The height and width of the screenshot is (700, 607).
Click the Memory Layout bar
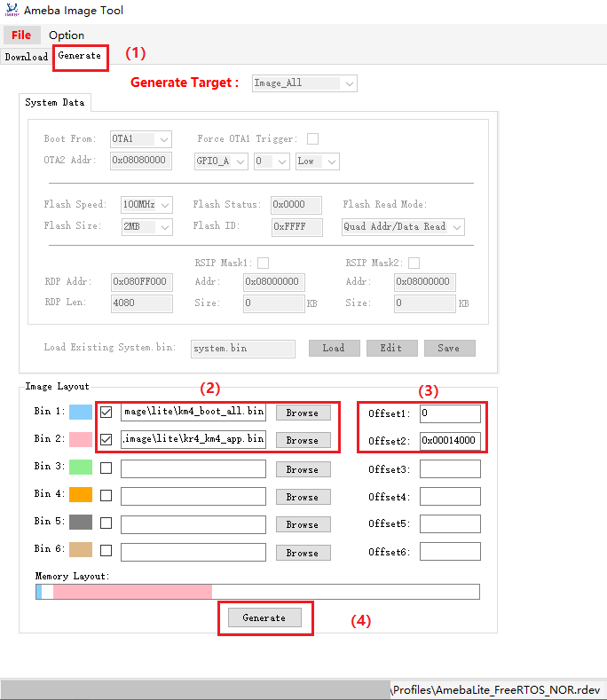[257, 592]
